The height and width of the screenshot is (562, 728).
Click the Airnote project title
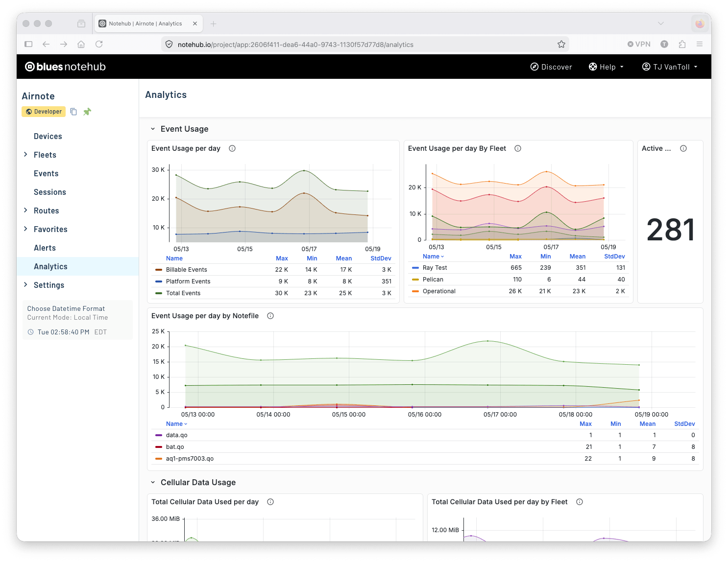click(x=38, y=96)
